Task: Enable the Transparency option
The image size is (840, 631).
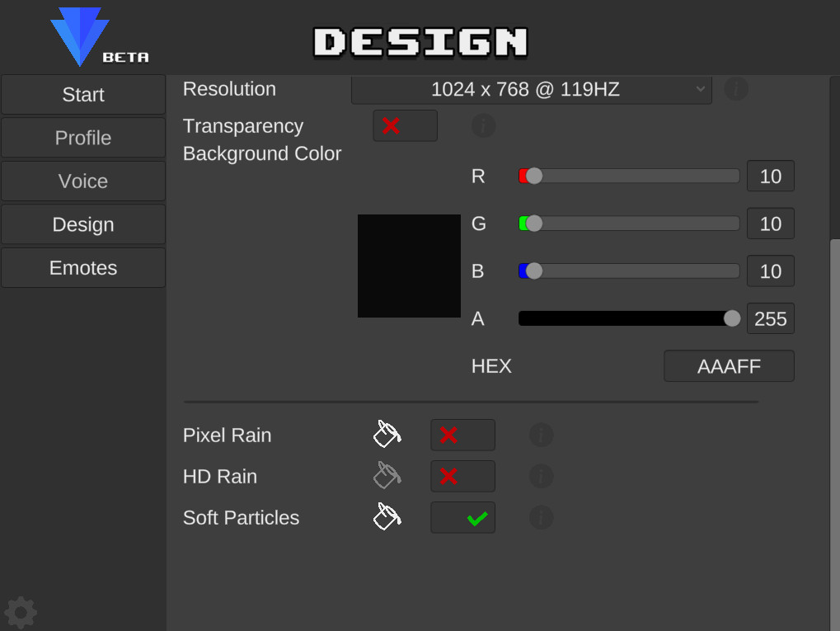Action: pos(405,125)
